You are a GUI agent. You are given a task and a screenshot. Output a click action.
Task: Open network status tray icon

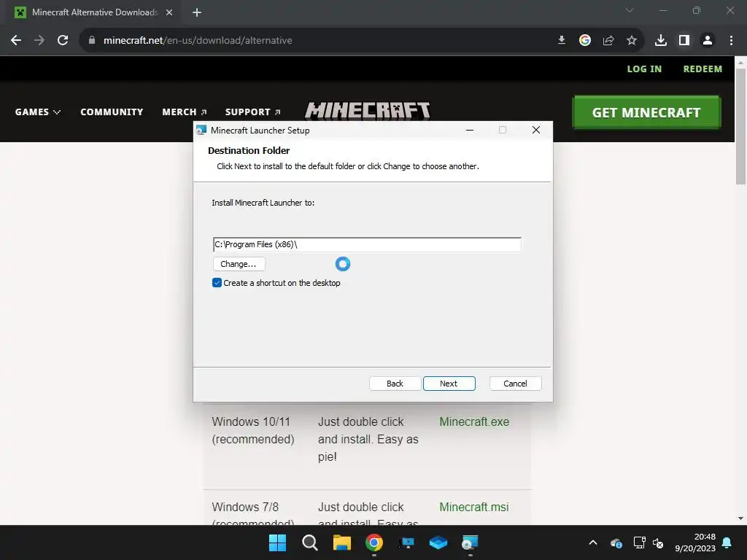point(639,542)
